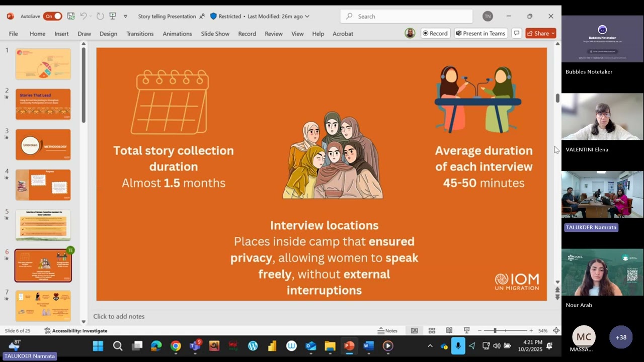Click the zoom in plus button
The image size is (644, 362).
pyautogui.click(x=531, y=331)
